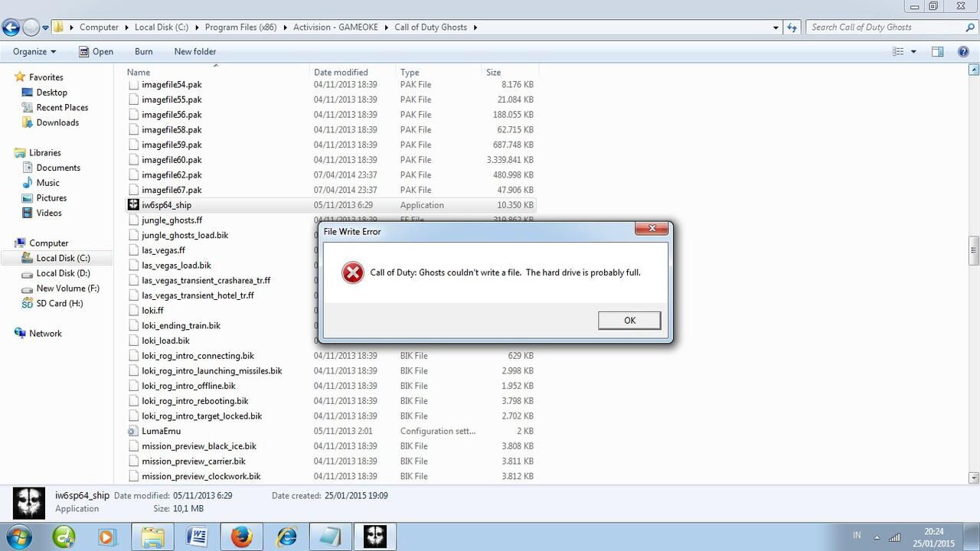
Task: Click the iw6sp64_ship thumbnail in the details pane
Action: coord(28,504)
